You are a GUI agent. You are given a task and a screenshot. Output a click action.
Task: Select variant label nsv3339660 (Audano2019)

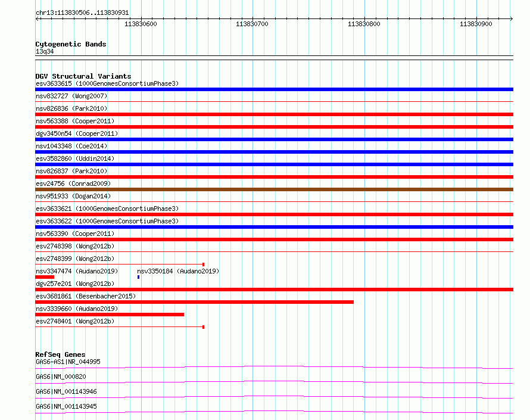coord(77,309)
